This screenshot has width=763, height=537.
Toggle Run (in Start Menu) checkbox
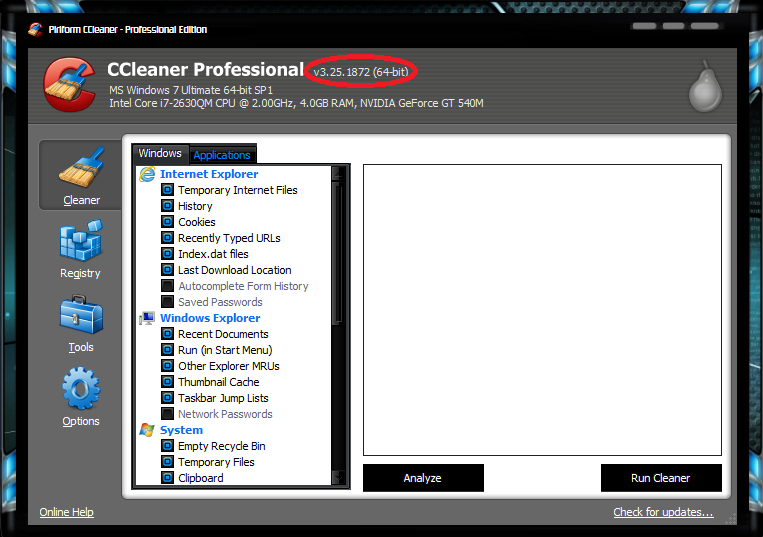tap(167, 350)
